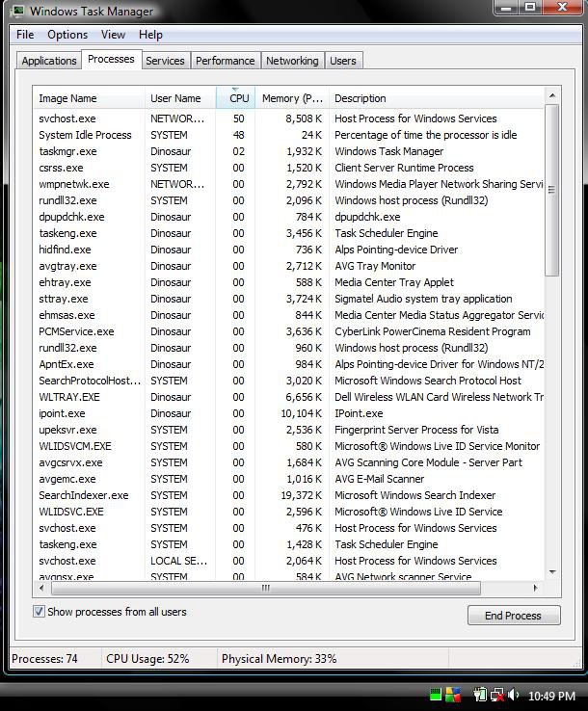Screen dimensions: 588x711
Task: Sort by Memory column header
Action: (x=292, y=98)
